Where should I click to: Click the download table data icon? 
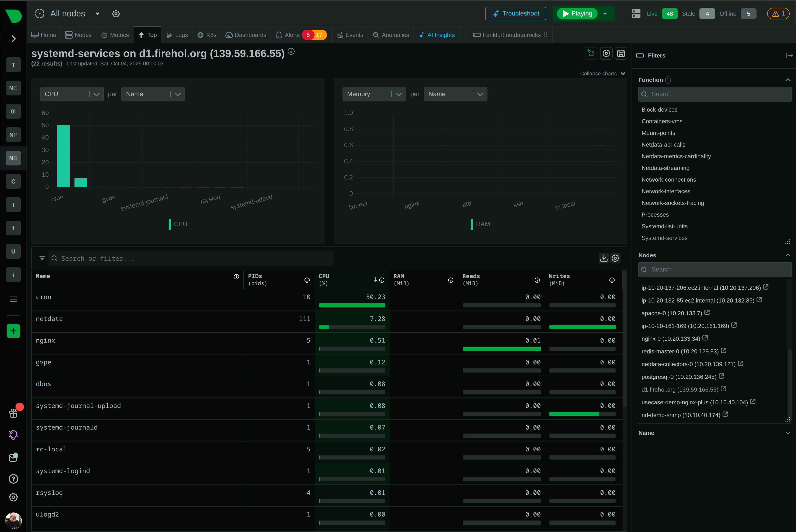[604, 258]
